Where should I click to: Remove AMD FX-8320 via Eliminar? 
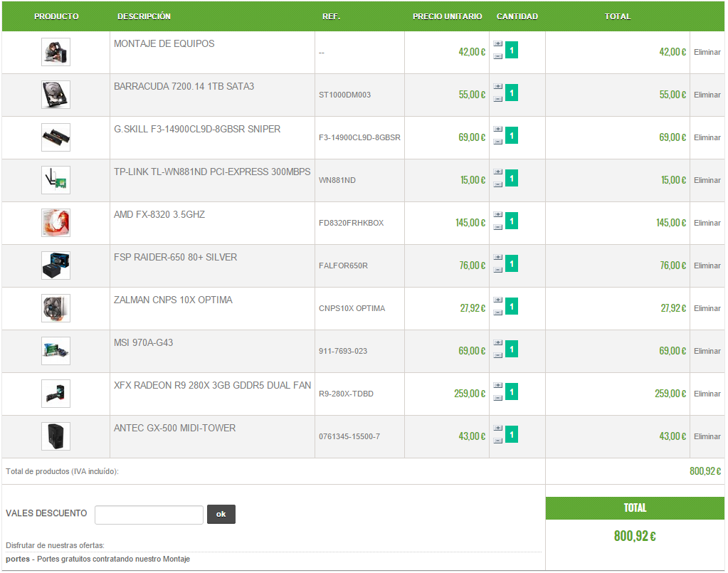(x=707, y=223)
